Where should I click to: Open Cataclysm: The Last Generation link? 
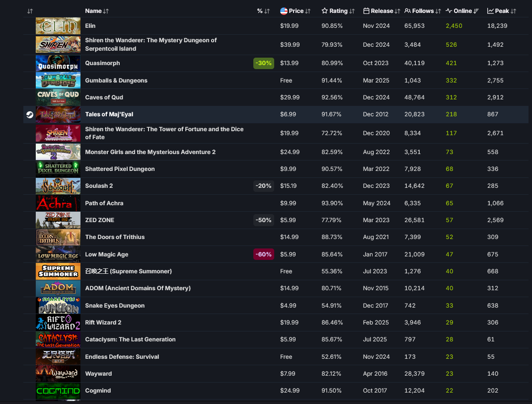(x=130, y=339)
